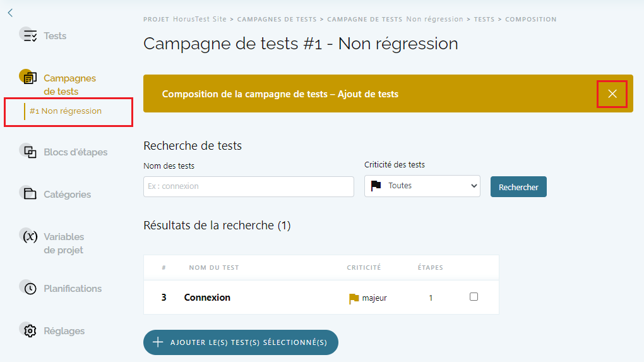This screenshot has height=362, width=644.
Task: Click the Campagnes de tests sidebar icon
Action: pos(30,78)
